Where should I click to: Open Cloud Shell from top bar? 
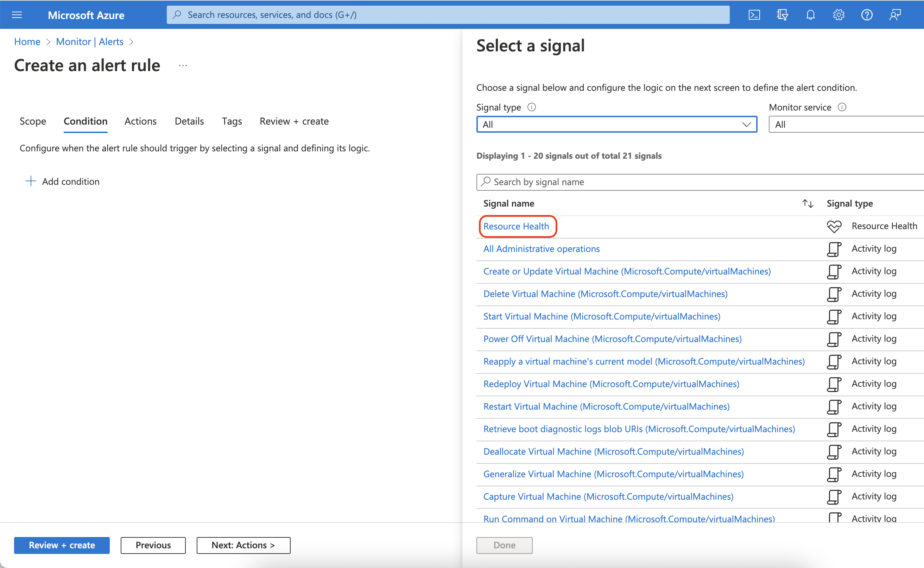pos(754,15)
